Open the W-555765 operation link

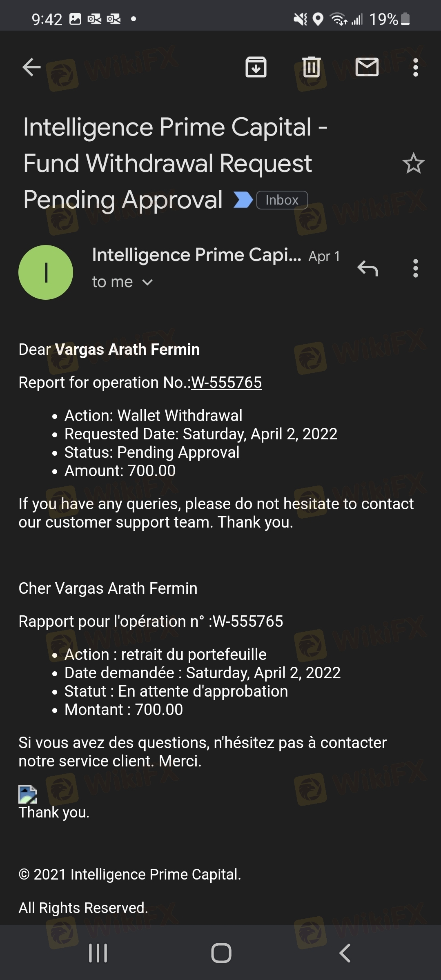pyautogui.click(x=226, y=383)
